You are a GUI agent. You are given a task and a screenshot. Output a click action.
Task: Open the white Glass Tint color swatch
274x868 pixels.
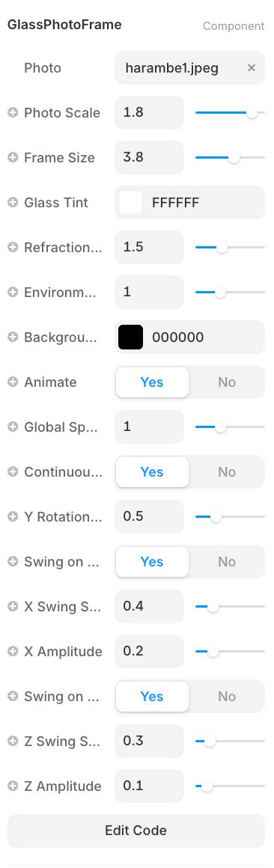click(x=130, y=203)
